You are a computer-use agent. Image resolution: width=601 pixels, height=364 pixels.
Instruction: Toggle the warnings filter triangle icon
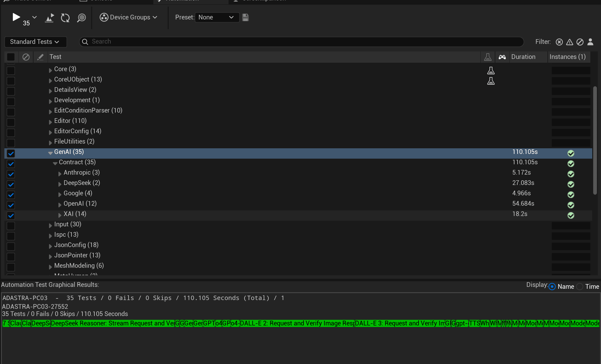(570, 42)
